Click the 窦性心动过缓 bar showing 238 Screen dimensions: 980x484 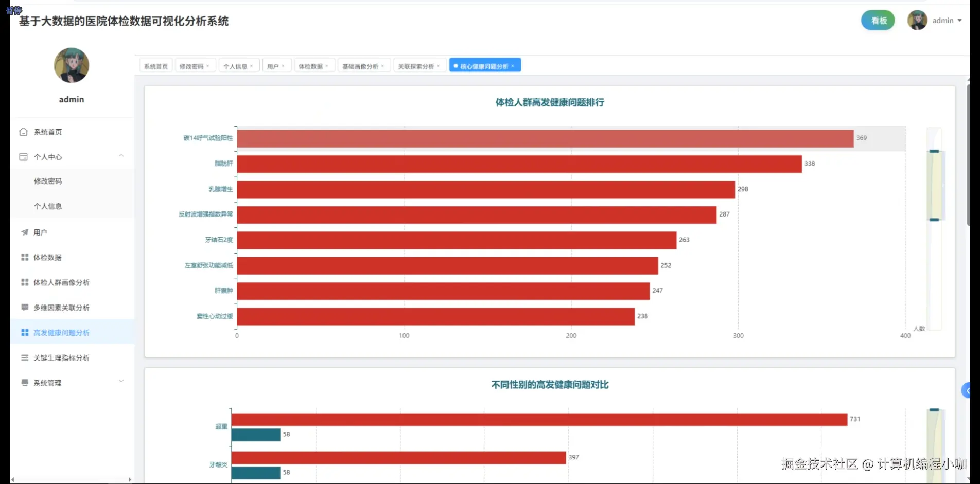436,317
